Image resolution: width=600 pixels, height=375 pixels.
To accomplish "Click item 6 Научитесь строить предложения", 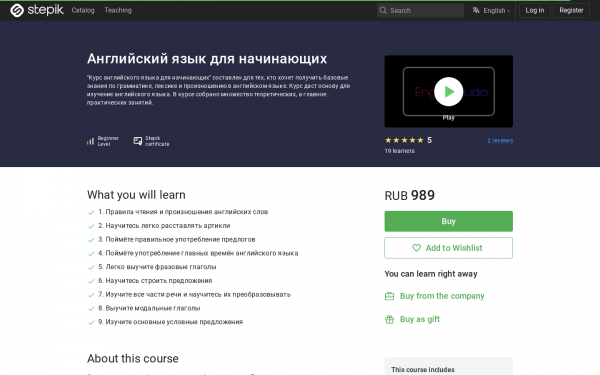I will [155, 281].
